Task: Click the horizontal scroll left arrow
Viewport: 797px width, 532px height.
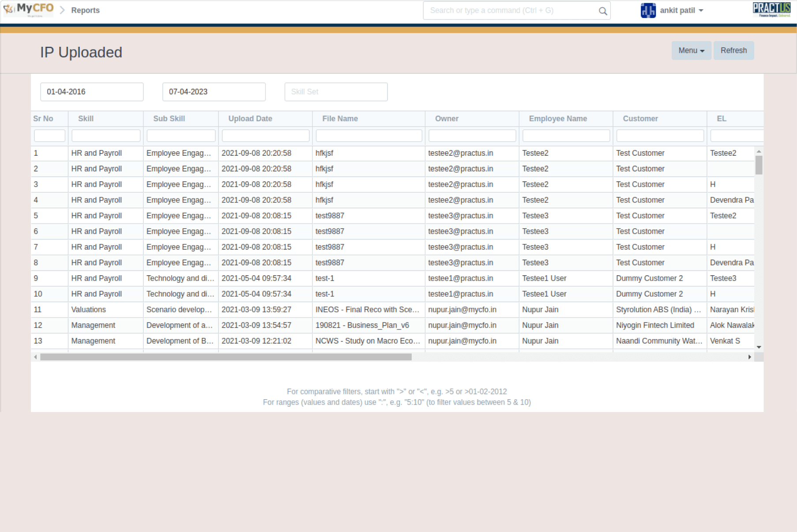Action: [x=36, y=357]
